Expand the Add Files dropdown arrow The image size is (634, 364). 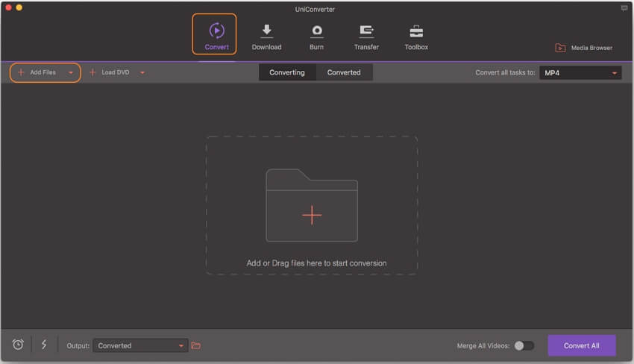pos(71,73)
